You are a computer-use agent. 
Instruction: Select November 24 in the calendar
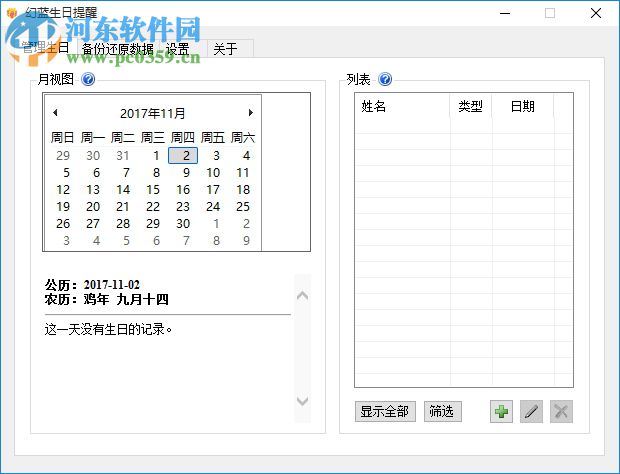click(213, 207)
